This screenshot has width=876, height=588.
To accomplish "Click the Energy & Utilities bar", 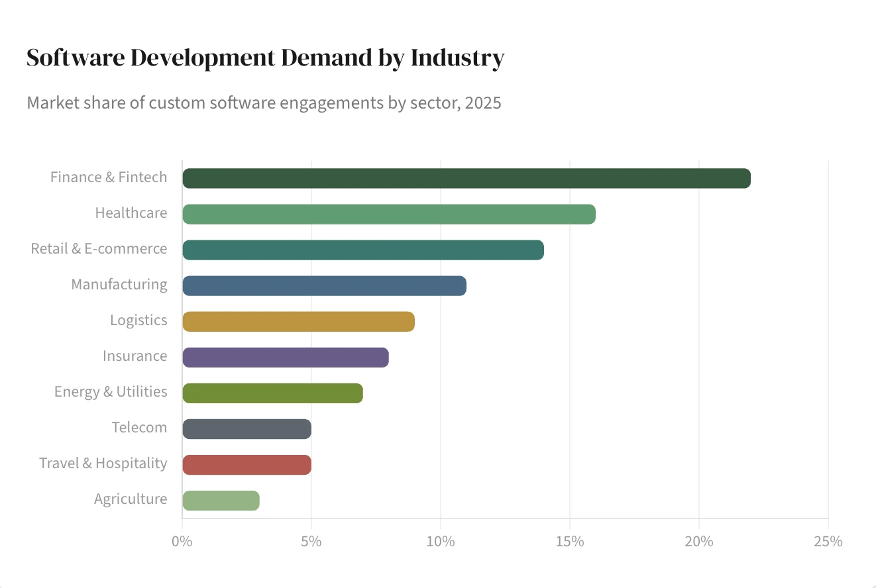I will point(272,393).
